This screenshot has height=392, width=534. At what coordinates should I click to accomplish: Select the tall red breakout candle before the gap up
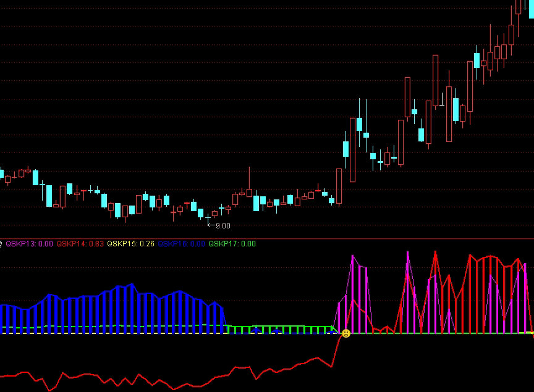pos(339,186)
